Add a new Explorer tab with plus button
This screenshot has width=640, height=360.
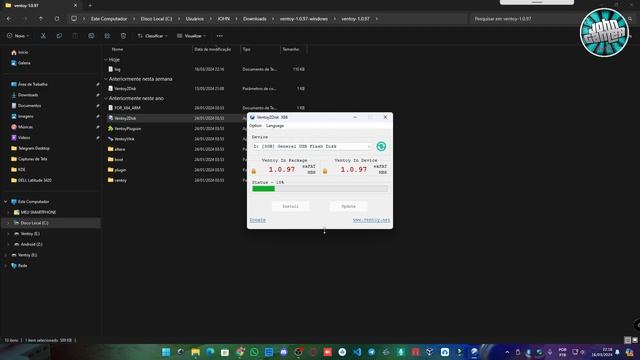(90, 5)
